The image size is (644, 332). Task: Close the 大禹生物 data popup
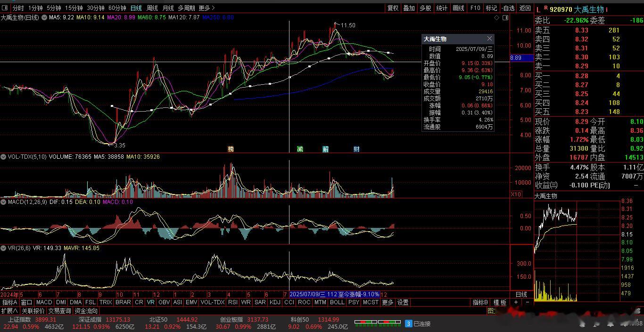click(x=489, y=39)
